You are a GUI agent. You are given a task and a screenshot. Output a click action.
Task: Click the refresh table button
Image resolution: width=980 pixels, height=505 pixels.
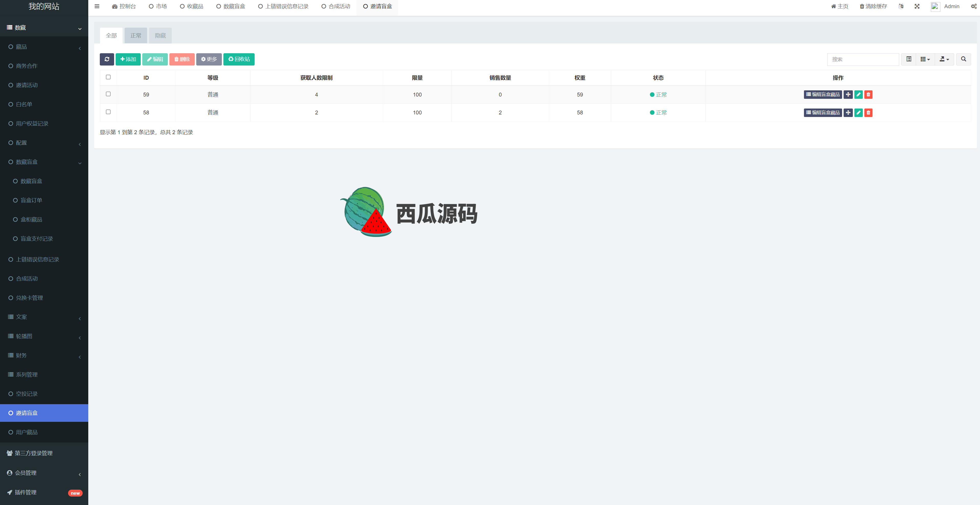click(x=107, y=59)
